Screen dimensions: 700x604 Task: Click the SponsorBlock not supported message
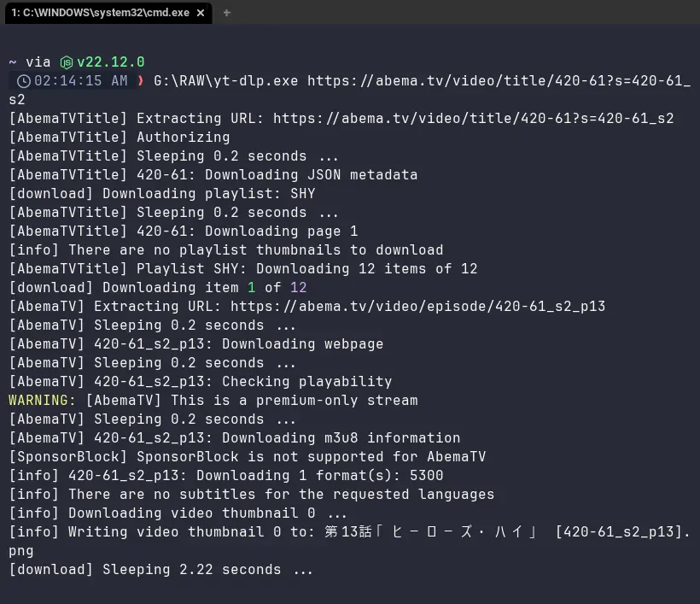[x=312, y=456]
